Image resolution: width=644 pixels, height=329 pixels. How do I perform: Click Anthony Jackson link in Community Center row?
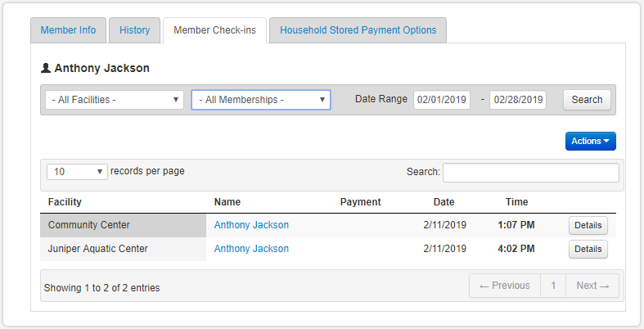tap(251, 225)
